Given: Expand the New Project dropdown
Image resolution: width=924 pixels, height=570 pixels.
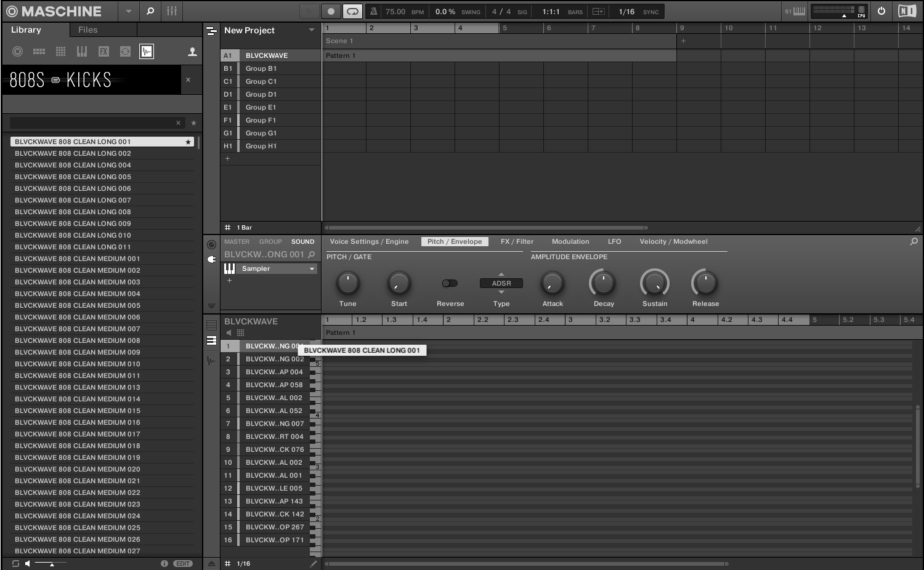Looking at the screenshot, I should 311,30.
